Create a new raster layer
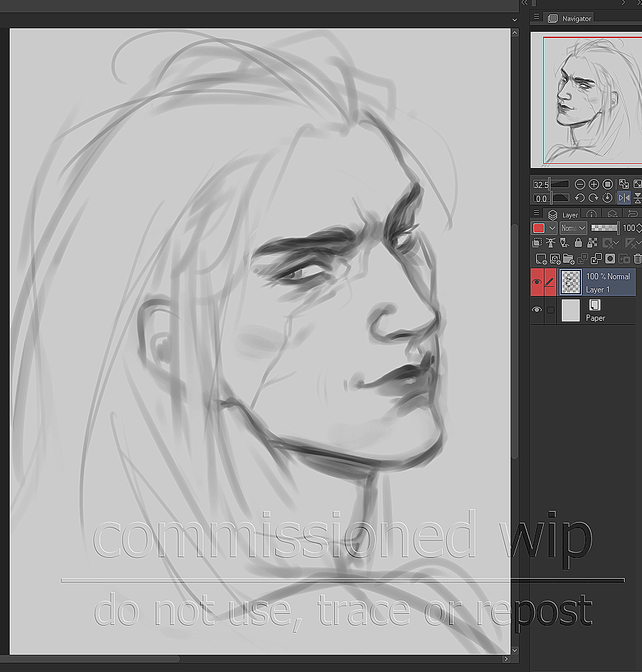Screen dimensions: 642x672 [541, 259]
